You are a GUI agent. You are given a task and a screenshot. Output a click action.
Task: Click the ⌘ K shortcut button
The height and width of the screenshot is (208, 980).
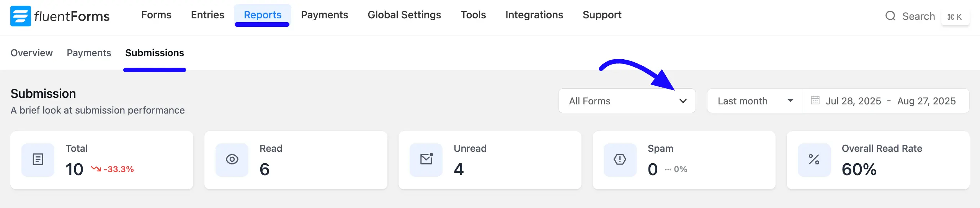955,17
